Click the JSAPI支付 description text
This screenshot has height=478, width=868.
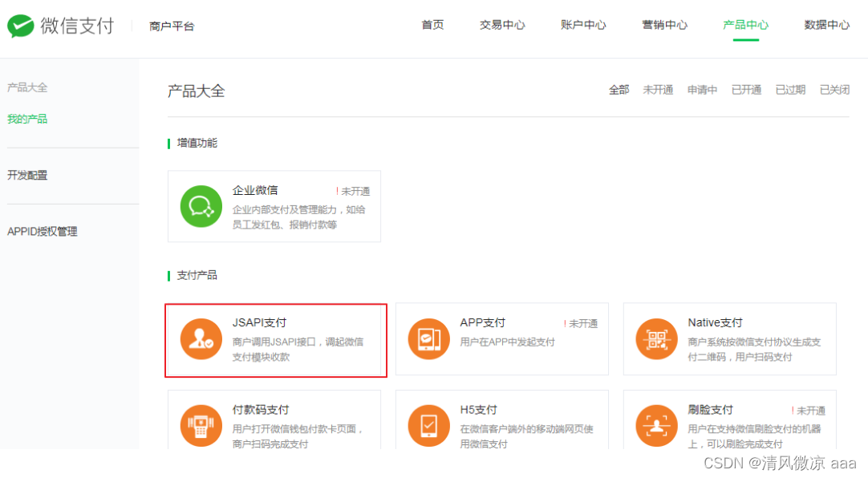298,349
